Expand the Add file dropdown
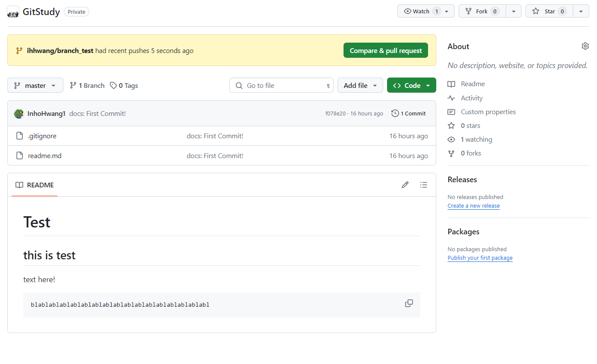The height and width of the screenshot is (364, 597). tap(360, 85)
